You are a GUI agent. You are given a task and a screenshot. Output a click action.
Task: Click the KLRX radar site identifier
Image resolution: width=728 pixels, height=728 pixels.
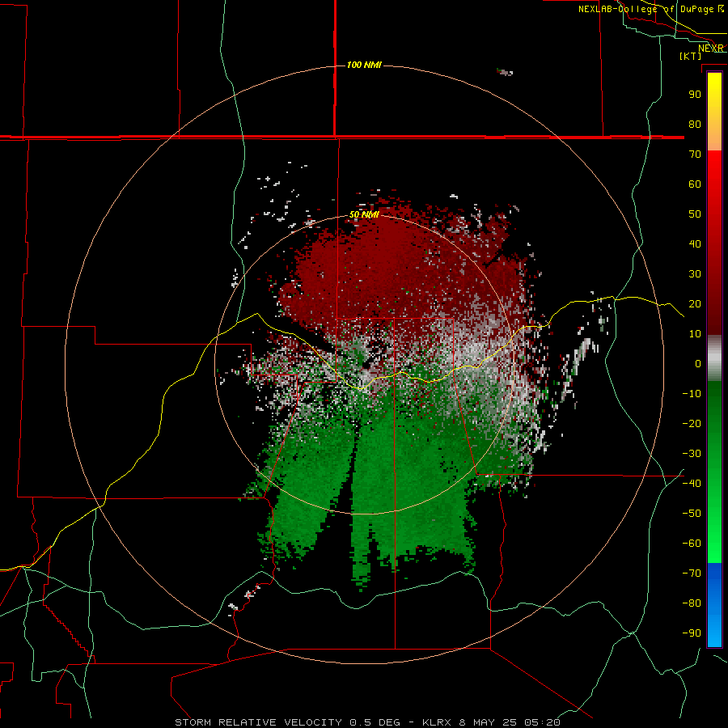[x=437, y=722]
